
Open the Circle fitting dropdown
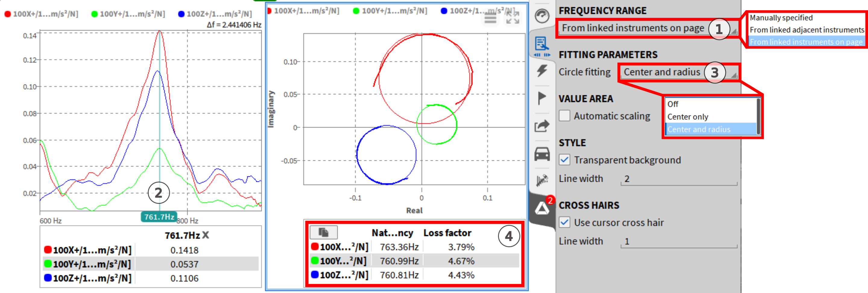(x=679, y=72)
